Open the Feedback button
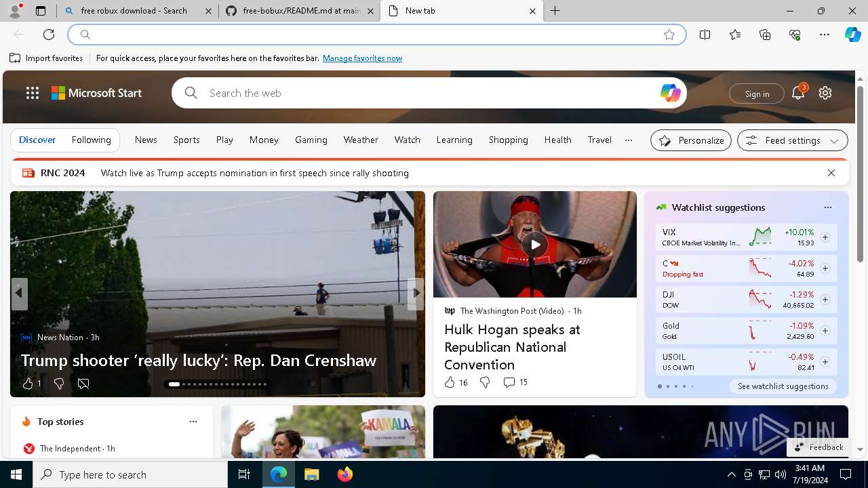 pos(818,447)
